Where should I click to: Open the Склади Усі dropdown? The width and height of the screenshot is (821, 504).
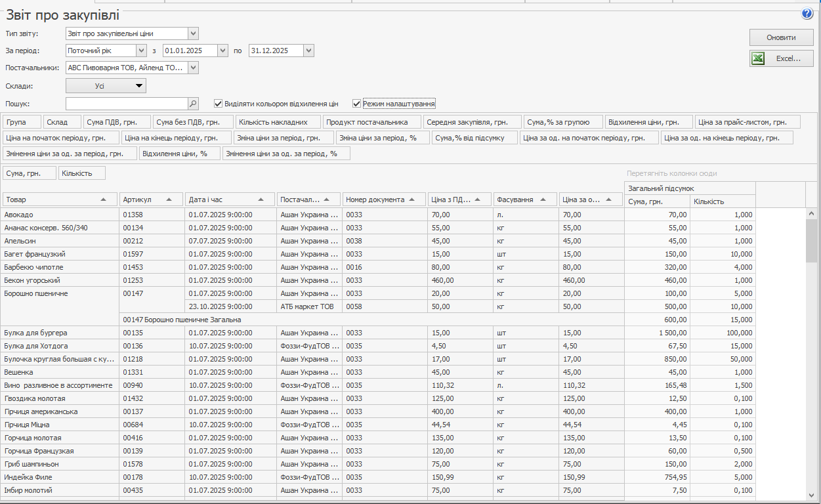coord(106,85)
